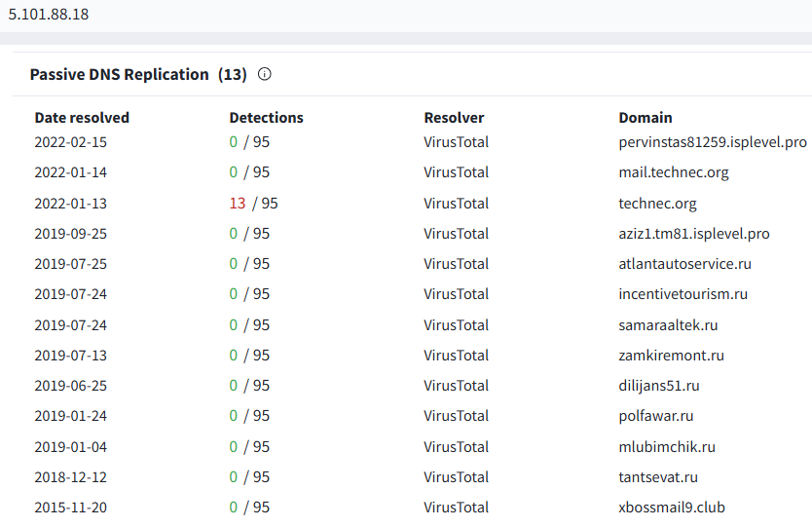Click 0 / 95 detections for polfawar.ru
812x527 pixels.
pos(249,416)
